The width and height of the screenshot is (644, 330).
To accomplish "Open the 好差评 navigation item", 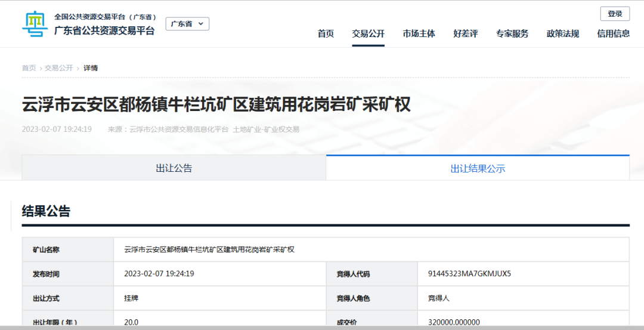I will pyautogui.click(x=465, y=33).
